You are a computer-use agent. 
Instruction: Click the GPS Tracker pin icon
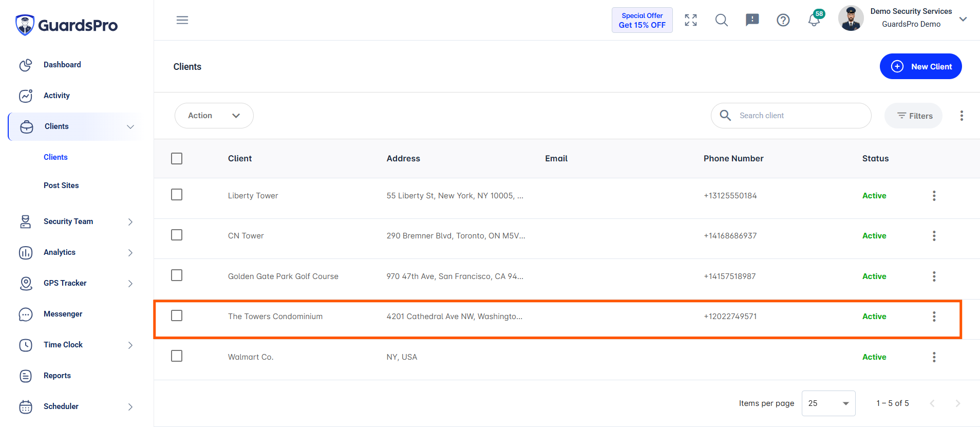tap(26, 283)
